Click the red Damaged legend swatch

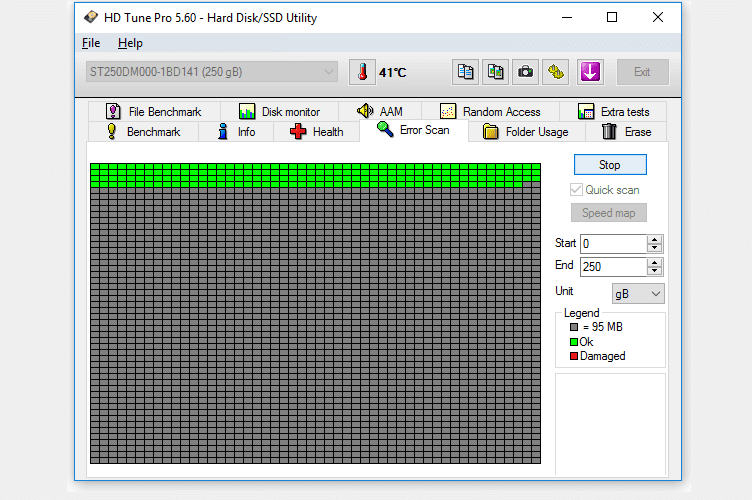(574, 356)
